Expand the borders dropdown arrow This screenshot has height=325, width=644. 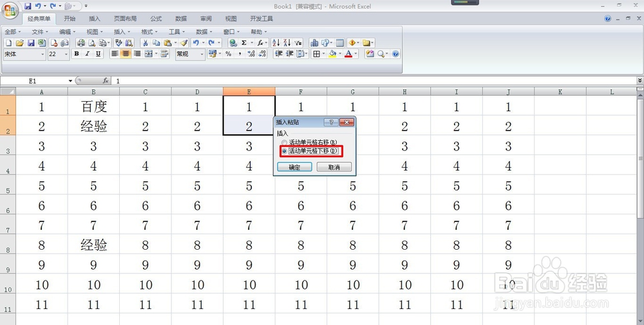tap(324, 54)
